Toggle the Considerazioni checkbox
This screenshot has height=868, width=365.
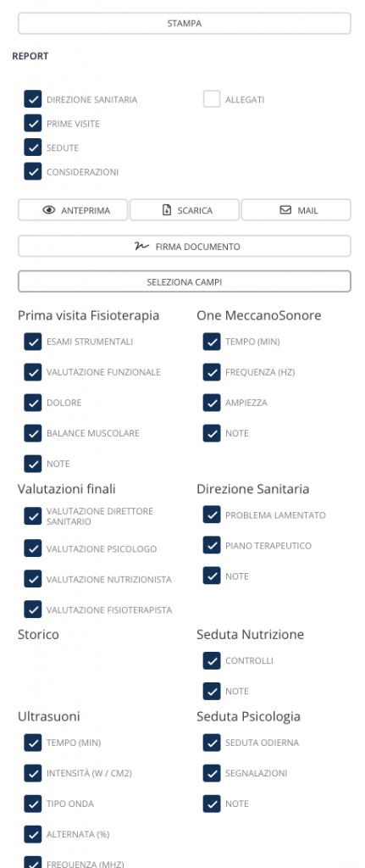[33, 171]
